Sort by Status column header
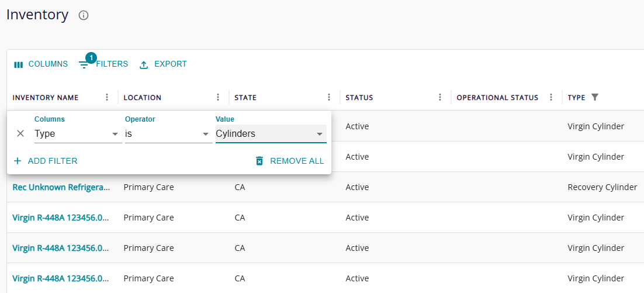Image resolution: width=644 pixels, height=293 pixels. [x=359, y=98]
